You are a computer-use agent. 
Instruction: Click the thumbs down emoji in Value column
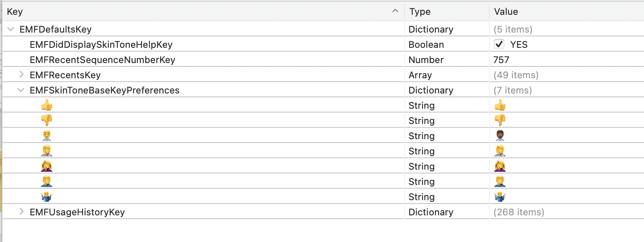pos(500,121)
